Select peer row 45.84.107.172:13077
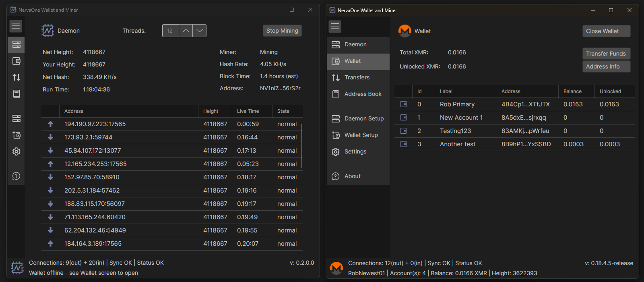 (x=172, y=151)
